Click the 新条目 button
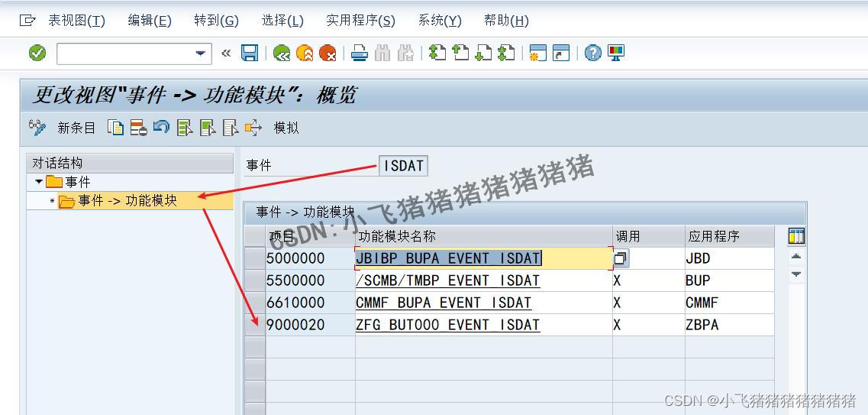This screenshot has height=415, width=868. [76, 128]
